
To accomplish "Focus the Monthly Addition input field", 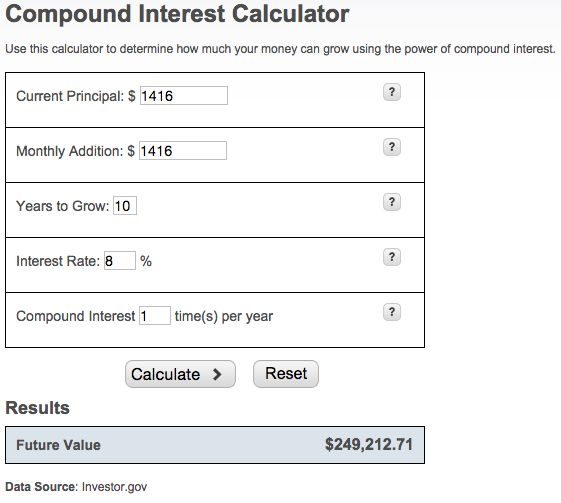I will (x=183, y=151).
